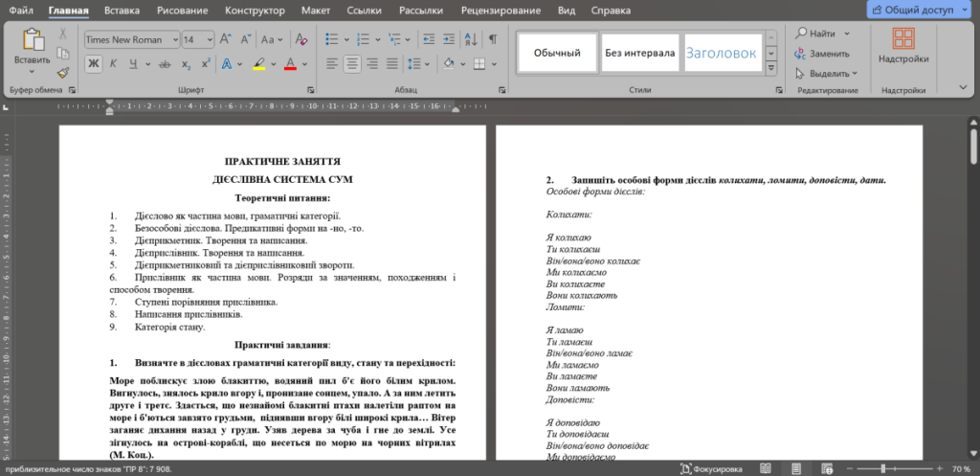Increase the paragraph indent
The image size is (980, 476).
pos(448,40)
